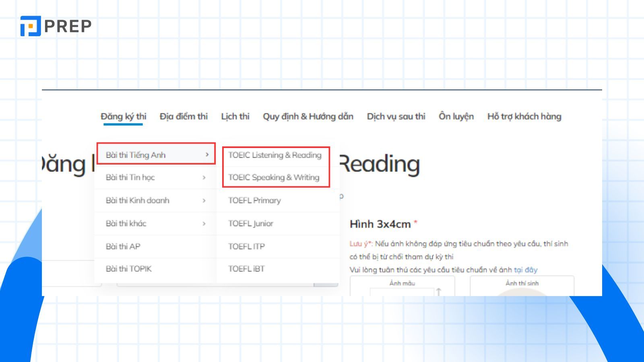644x362 pixels.
Task: Expand chevron next to Bài thi Kinh doanh
Action: 204,200
